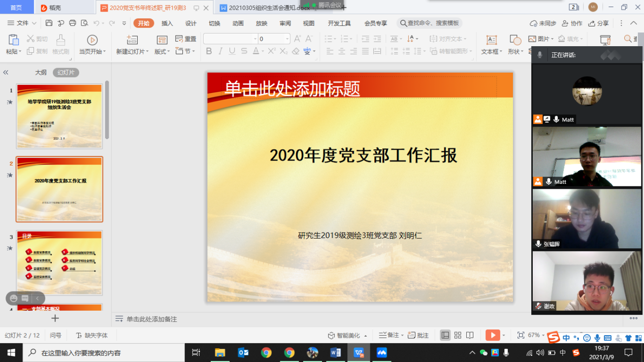Open Outlook from the Windows taskbar
Screen dimensions: 644x362
click(x=243, y=352)
